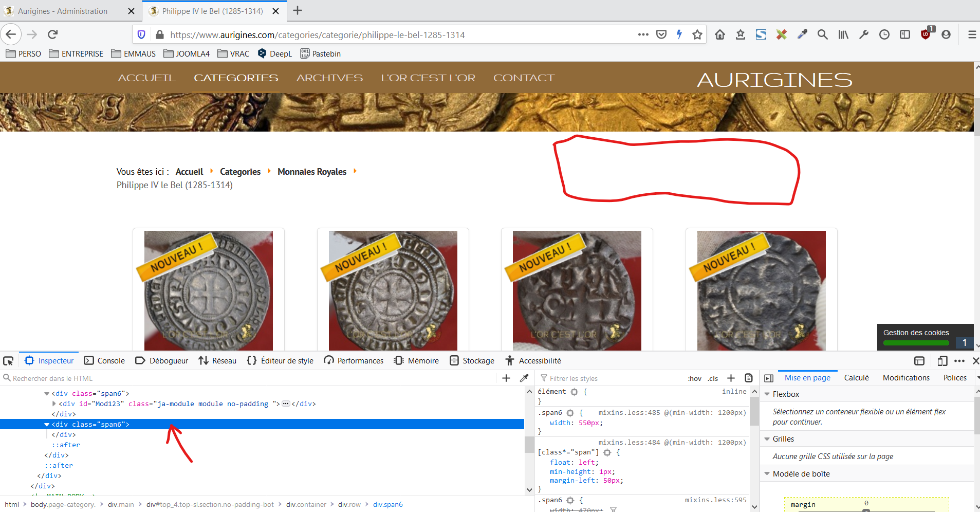
Task: Toggle the inspector three-pane layout
Action: click(x=769, y=378)
